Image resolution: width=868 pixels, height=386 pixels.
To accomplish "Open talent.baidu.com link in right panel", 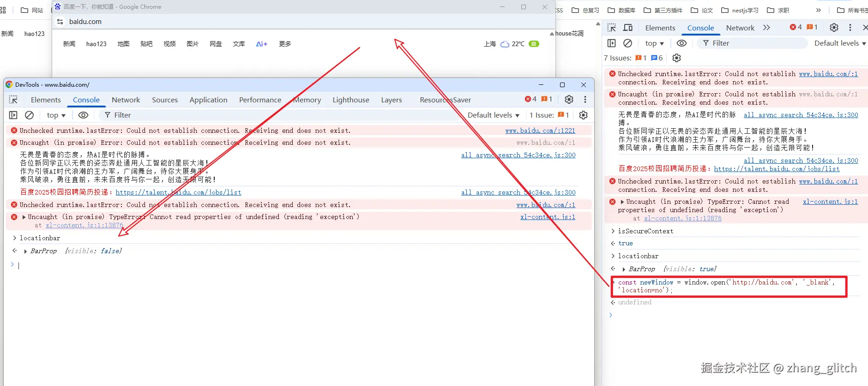I will 777,169.
